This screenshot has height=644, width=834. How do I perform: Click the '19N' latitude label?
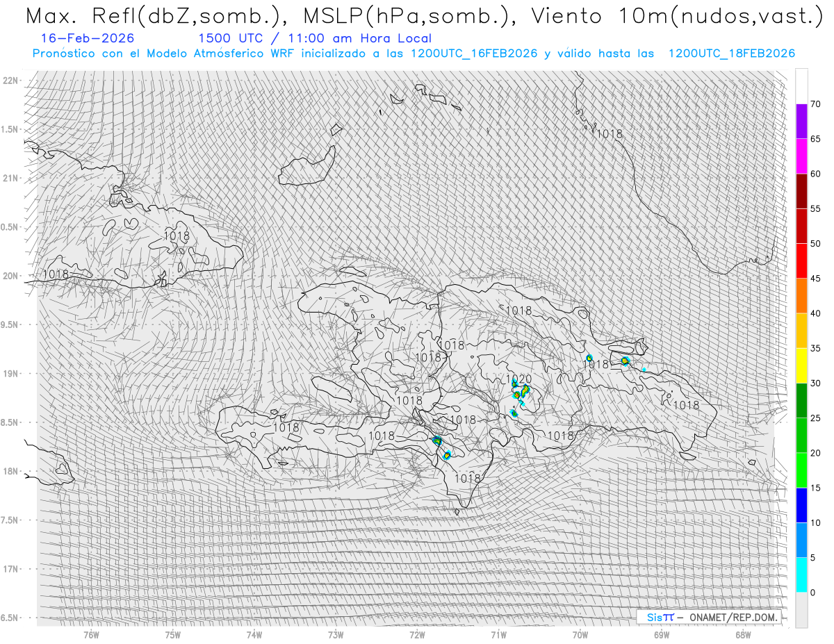coord(11,374)
